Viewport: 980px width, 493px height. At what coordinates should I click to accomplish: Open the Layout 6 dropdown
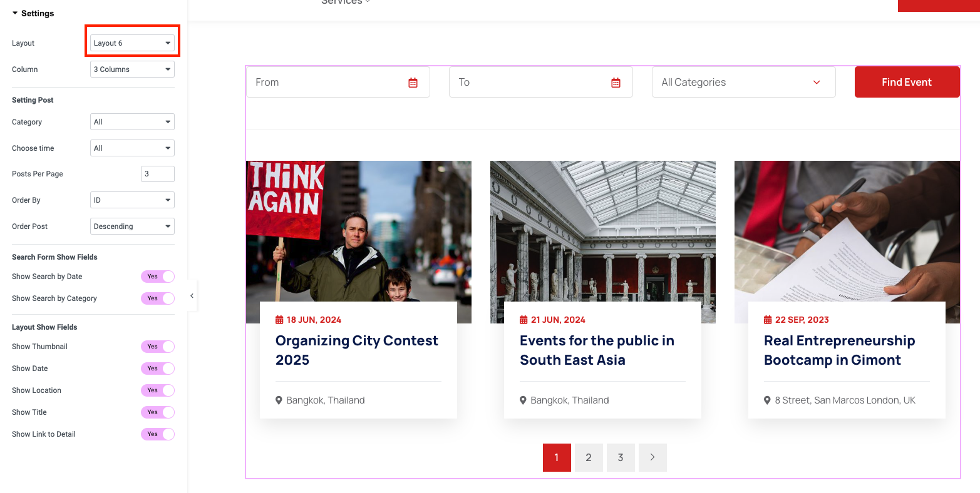tap(132, 43)
